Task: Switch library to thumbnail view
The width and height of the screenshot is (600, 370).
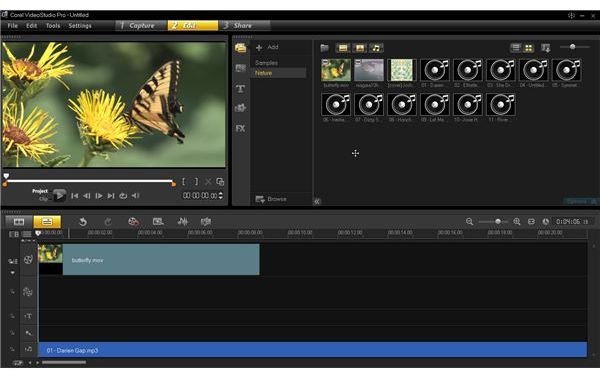Action: point(528,47)
